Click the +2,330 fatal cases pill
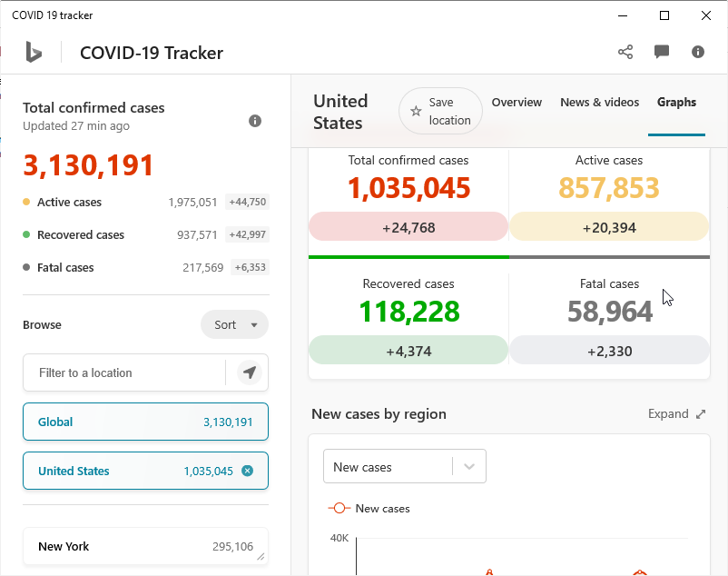The image size is (728, 576). coord(609,351)
